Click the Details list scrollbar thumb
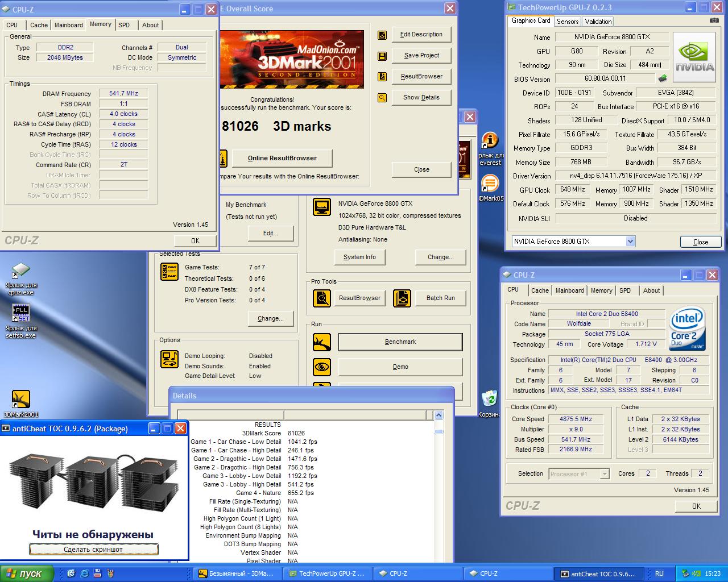728x582 pixels. click(439, 432)
